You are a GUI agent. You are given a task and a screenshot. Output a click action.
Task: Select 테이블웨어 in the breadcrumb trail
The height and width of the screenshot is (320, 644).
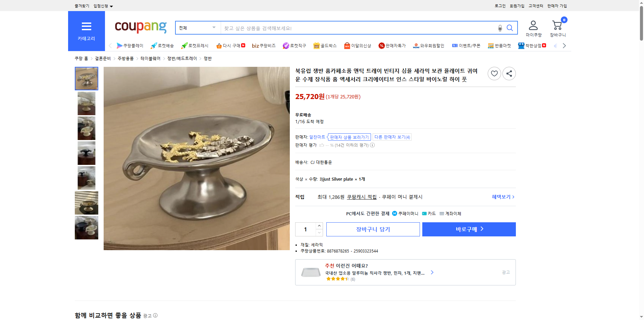[x=150, y=58]
